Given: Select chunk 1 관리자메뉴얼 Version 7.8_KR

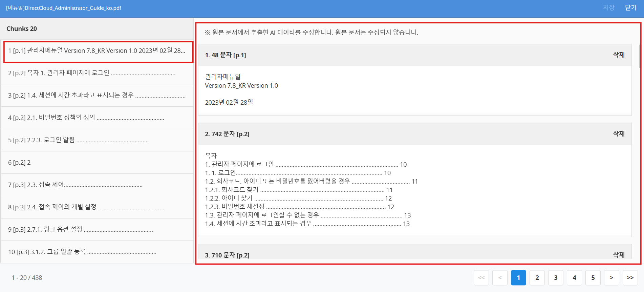Looking at the screenshot, I should pos(98,51).
